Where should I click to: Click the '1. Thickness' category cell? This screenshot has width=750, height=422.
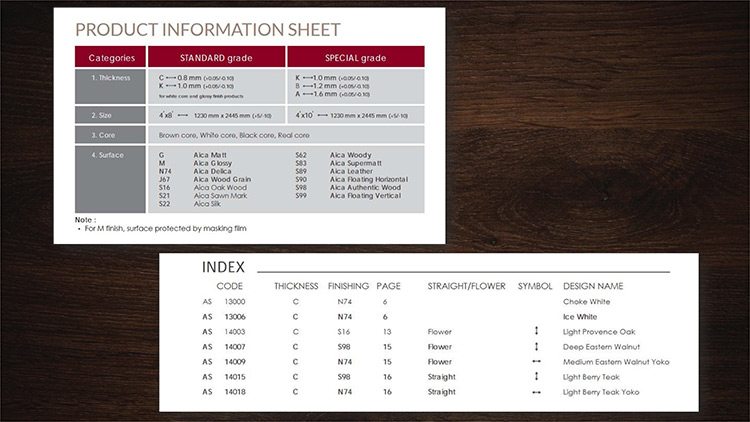(111, 77)
